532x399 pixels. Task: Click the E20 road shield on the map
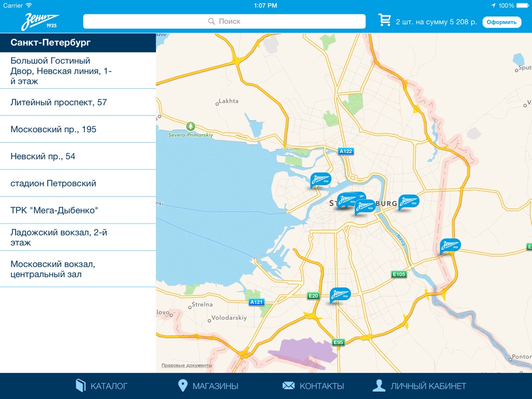pyautogui.click(x=313, y=296)
